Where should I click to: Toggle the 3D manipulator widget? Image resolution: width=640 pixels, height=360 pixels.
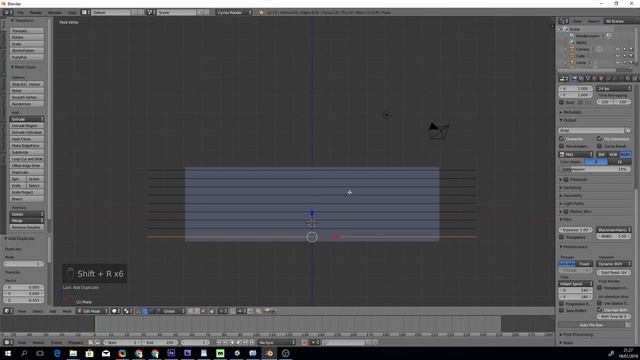[138, 311]
